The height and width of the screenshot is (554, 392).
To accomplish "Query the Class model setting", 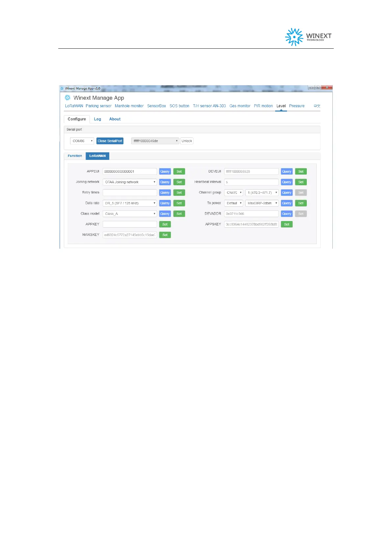I will tap(165, 214).
